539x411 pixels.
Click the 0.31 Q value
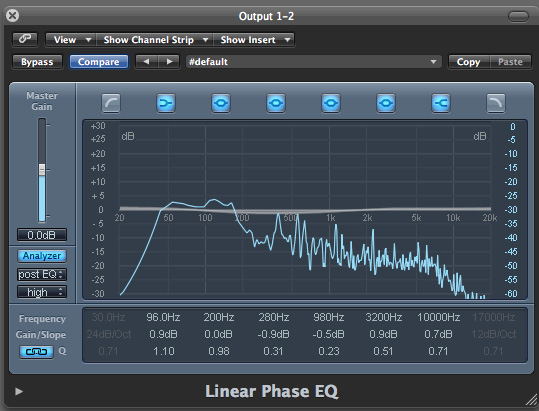(x=273, y=351)
